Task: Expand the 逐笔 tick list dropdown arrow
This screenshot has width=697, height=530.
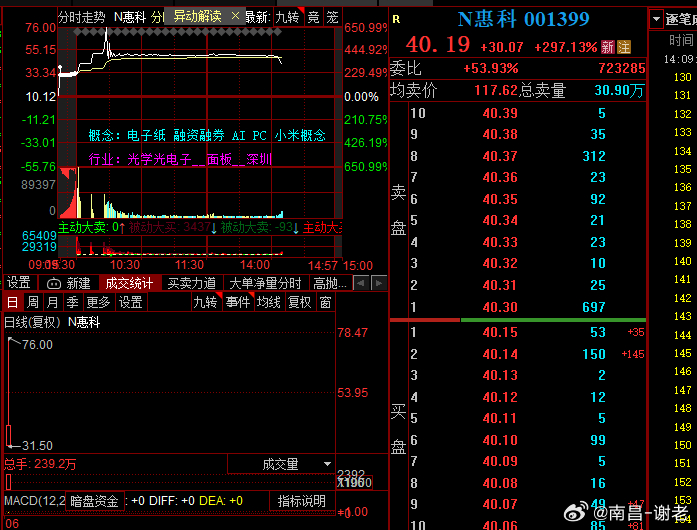Action: (656, 19)
